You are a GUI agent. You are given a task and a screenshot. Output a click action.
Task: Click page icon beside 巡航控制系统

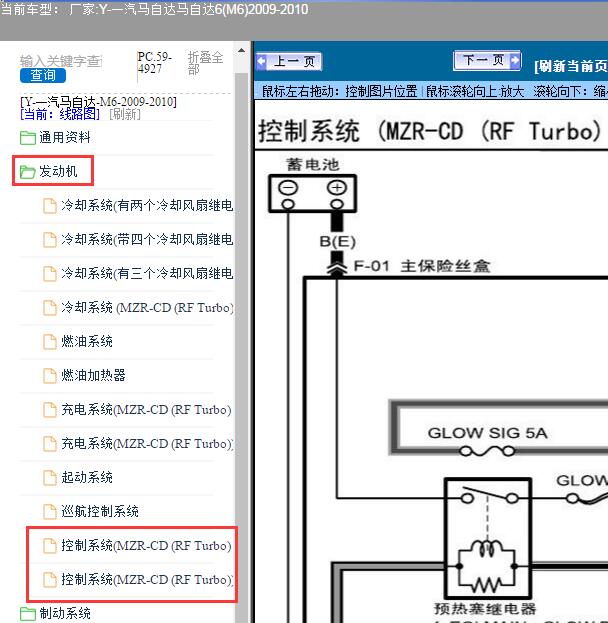tap(50, 512)
